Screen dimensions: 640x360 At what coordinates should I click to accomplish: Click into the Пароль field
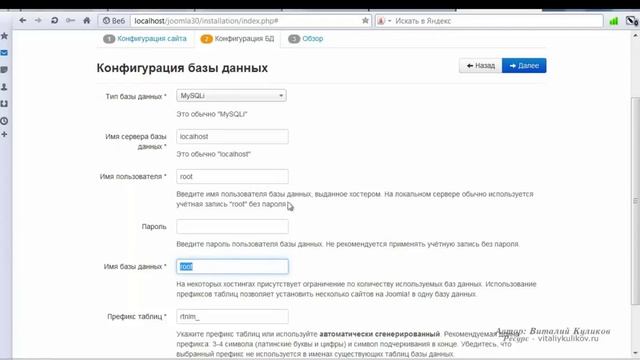(x=232, y=227)
